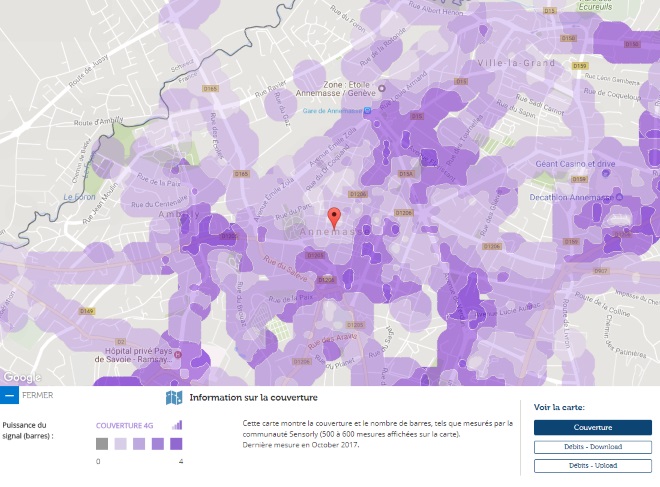
Task: Click the Gare de Annemasse station icon
Action: coord(367,111)
